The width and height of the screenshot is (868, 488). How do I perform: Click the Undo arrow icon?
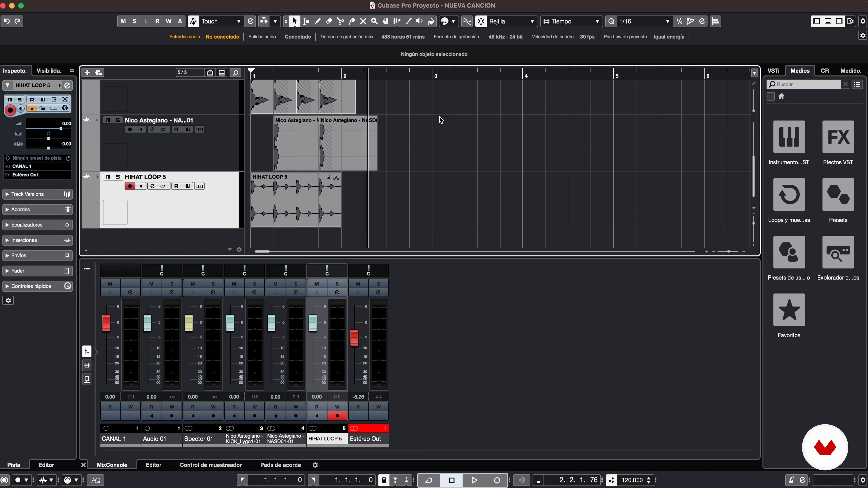tap(7, 21)
